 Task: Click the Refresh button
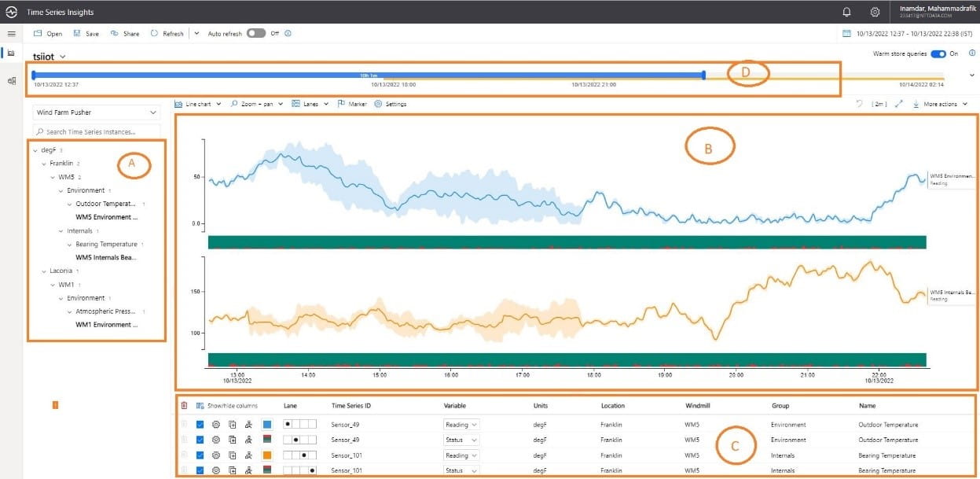click(x=167, y=34)
